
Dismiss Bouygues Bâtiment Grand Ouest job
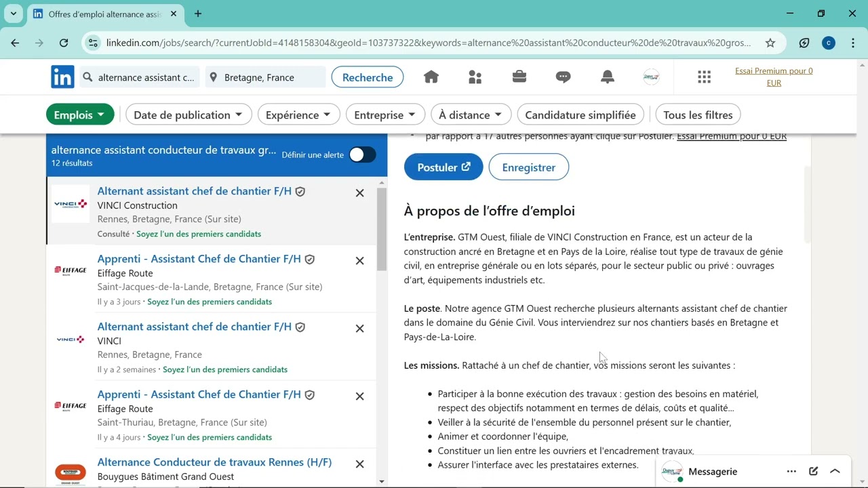360,464
